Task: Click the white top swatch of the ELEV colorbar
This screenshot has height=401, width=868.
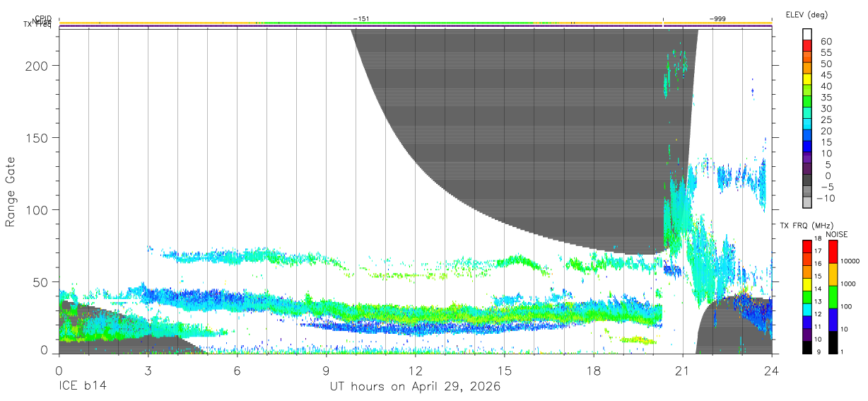Action: coord(808,33)
